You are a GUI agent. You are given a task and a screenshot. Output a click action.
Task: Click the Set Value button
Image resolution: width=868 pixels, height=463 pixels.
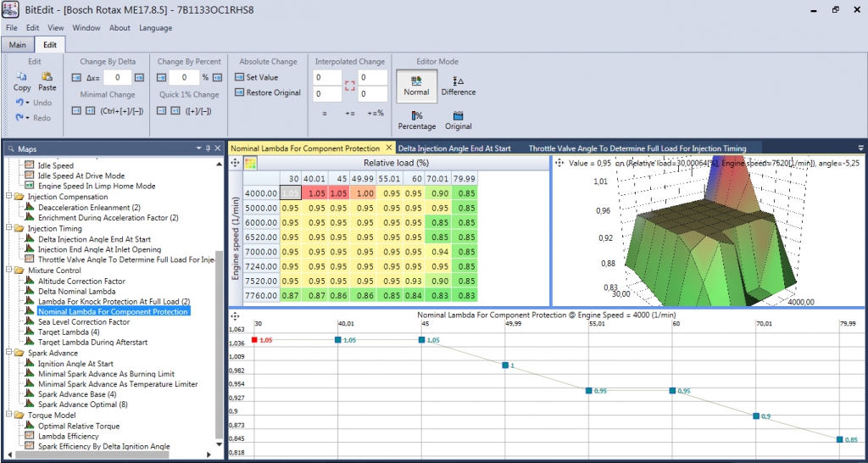(256, 77)
